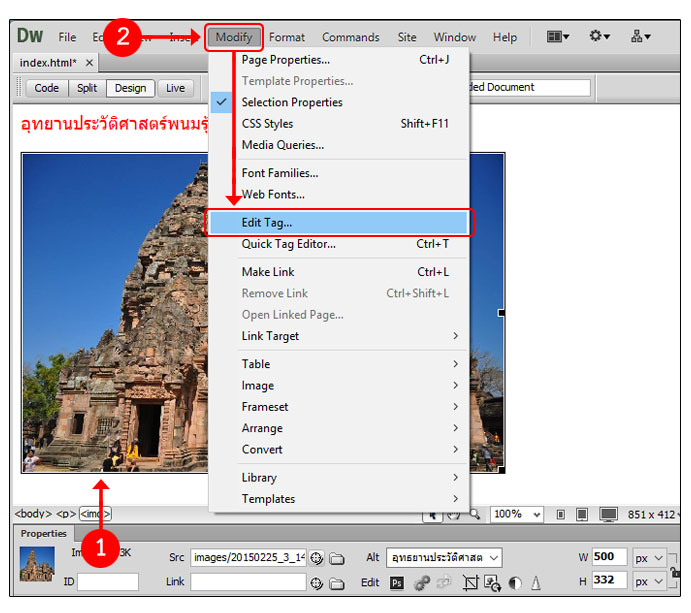Toggle Live view button

pos(175,88)
